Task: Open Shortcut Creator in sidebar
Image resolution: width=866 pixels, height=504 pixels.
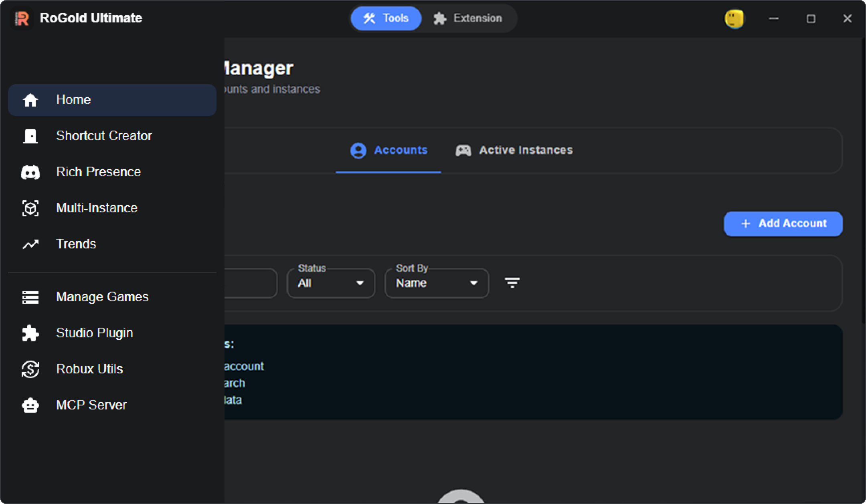Action: click(112, 136)
